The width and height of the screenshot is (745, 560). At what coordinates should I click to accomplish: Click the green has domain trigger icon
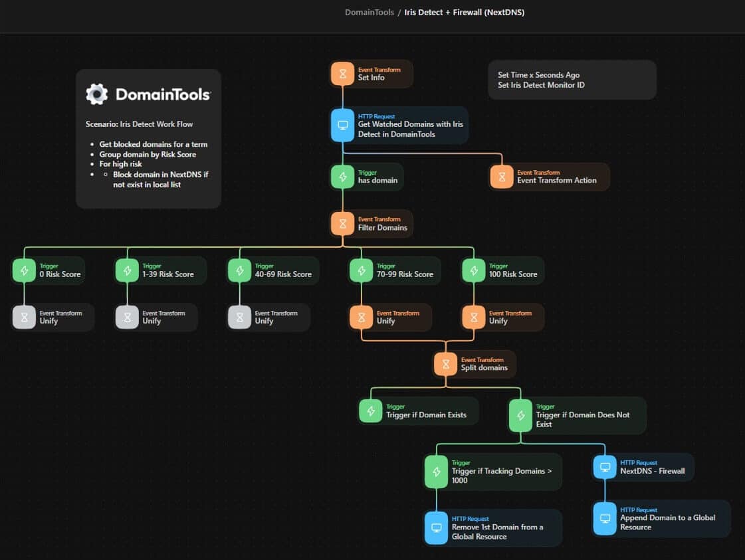342,177
